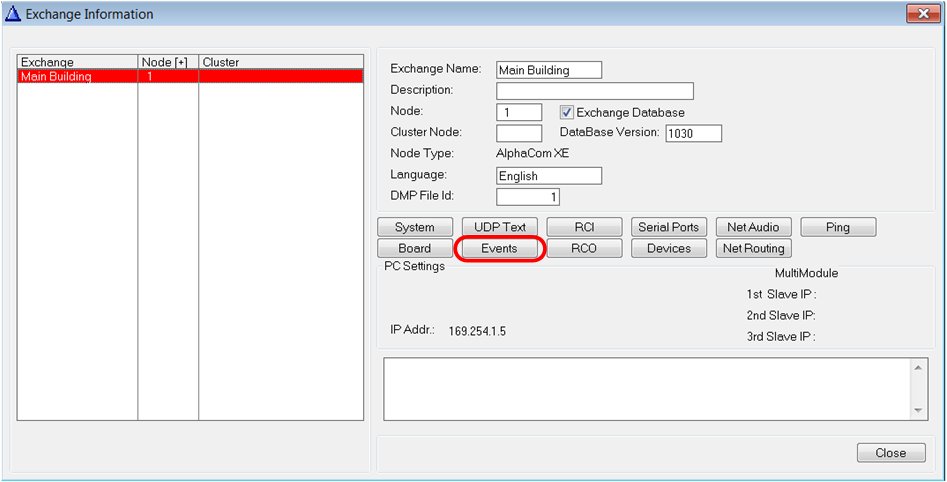Click into the Exchange Name field
The height and width of the screenshot is (482, 947).
[x=549, y=70]
